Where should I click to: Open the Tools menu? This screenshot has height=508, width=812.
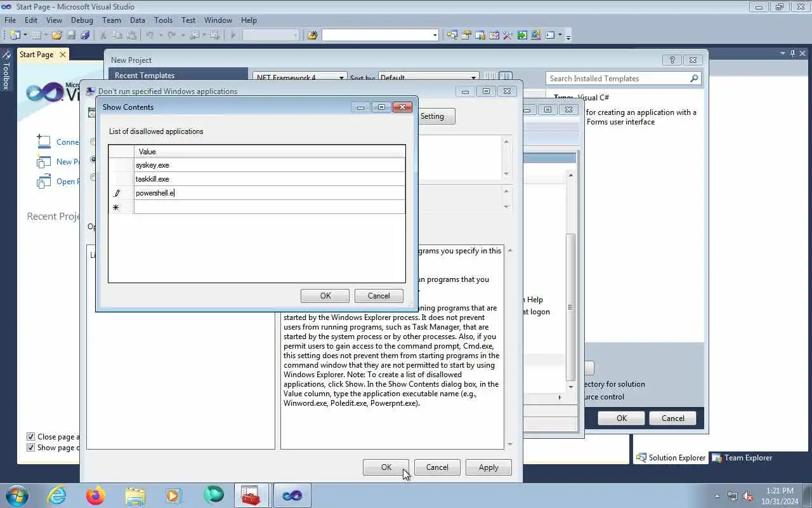click(x=163, y=20)
